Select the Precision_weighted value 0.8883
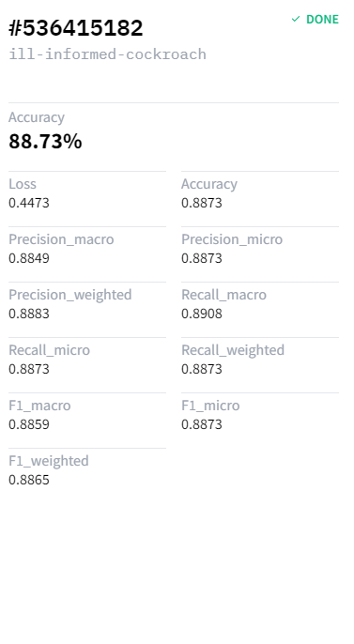This screenshot has width=354, height=644. (29, 314)
